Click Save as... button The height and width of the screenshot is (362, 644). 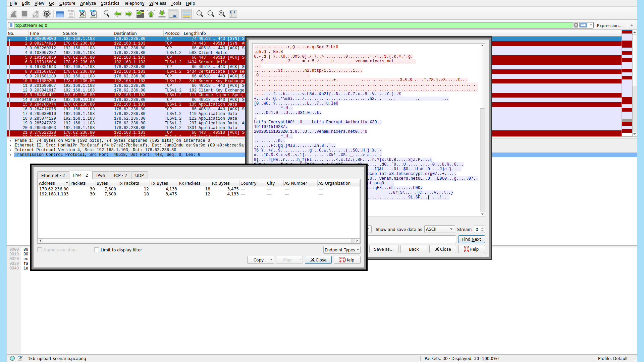pos(384,249)
